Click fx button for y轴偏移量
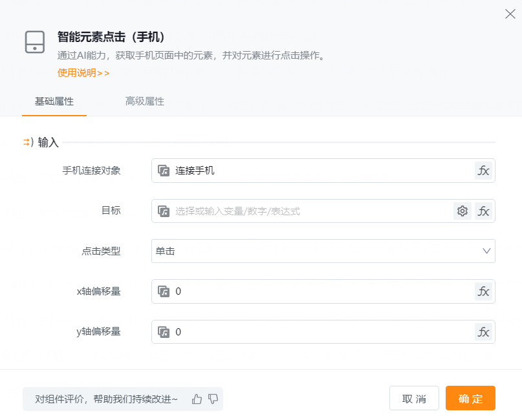Screen dimensions: 522x420 coord(483,332)
